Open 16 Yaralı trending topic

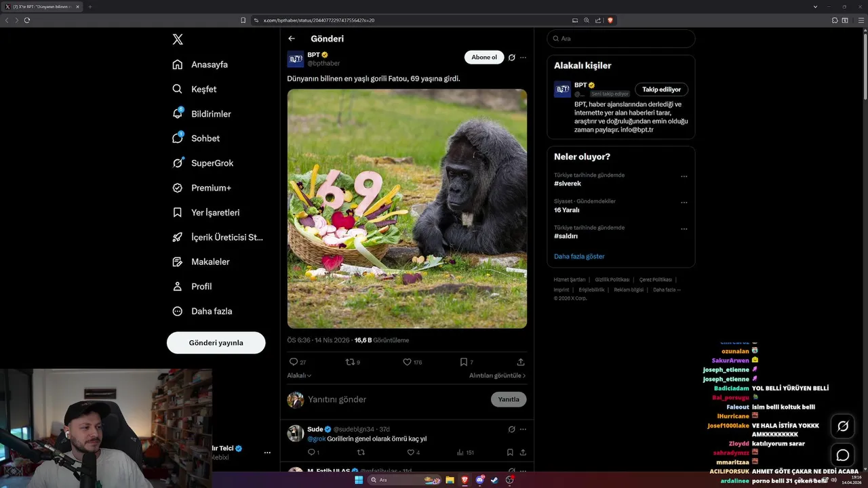[567, 210]
